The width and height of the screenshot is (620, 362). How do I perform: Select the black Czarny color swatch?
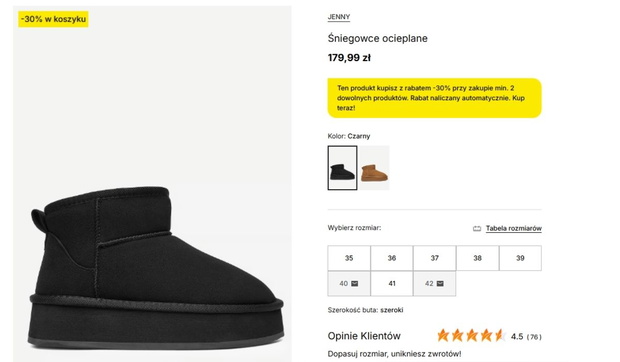pyautogui.click(x=342, y=168)
